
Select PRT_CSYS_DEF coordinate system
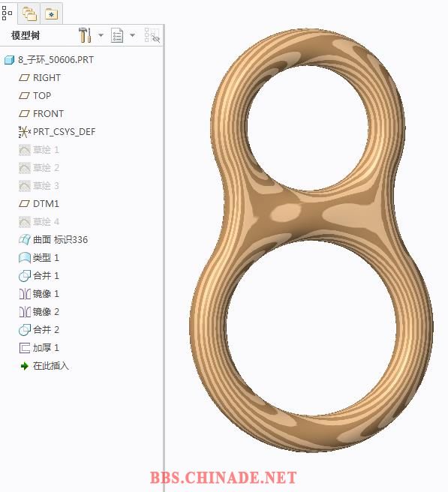[64, 131]
